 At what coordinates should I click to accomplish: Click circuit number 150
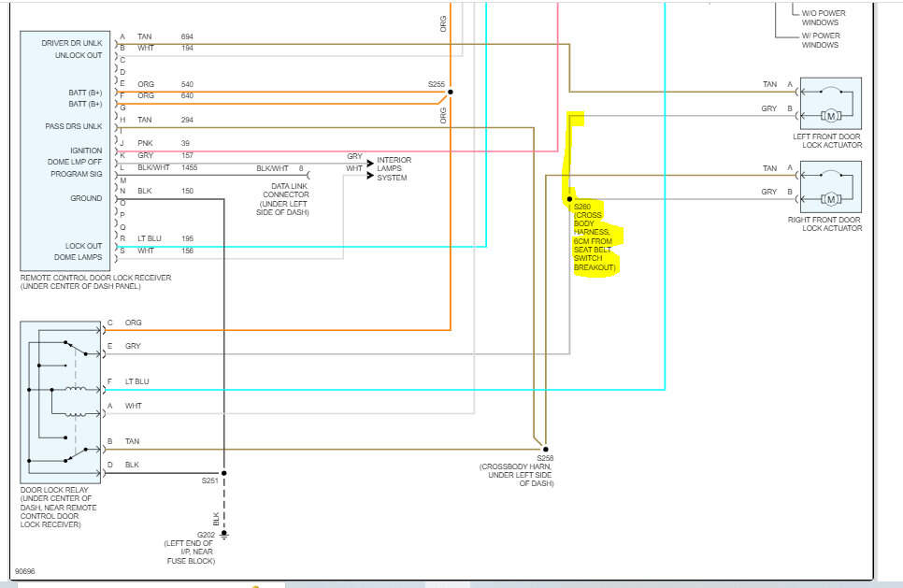pos(187,192)
